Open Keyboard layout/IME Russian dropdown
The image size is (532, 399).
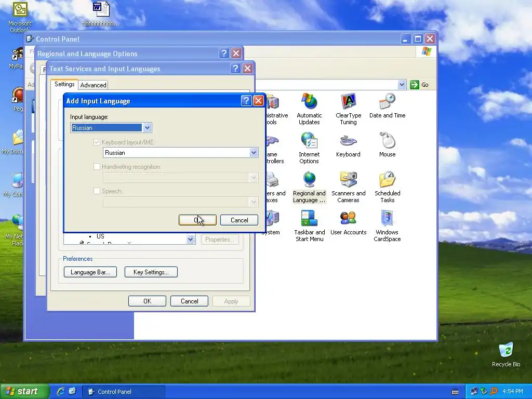tap(180, 152)
